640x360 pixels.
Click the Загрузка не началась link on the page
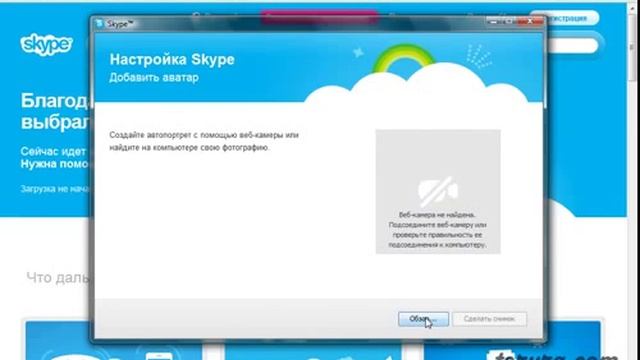click(x=55, y=189)
